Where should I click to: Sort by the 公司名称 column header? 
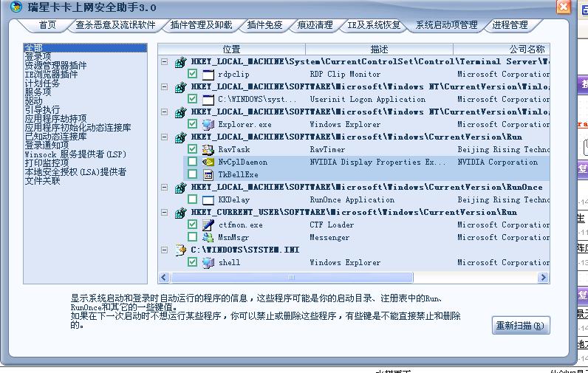tap(502, 49)
